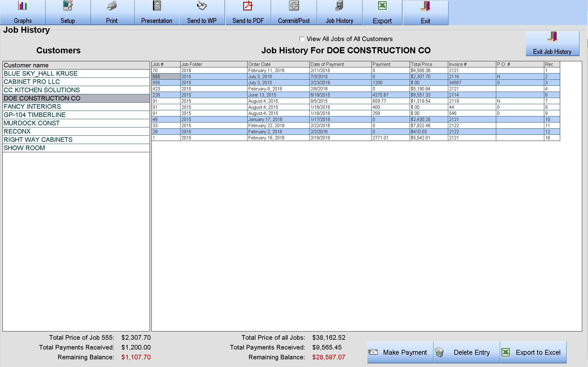Select job 48 in the Job # column
This screenshot has height=367, width=588.
point(166,119)
